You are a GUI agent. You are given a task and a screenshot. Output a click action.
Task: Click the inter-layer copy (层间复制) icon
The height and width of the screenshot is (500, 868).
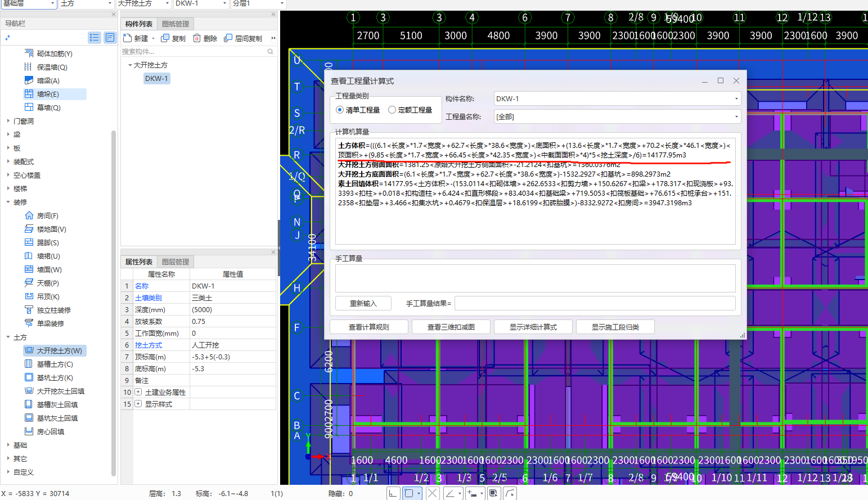click(x=228, y=38)
